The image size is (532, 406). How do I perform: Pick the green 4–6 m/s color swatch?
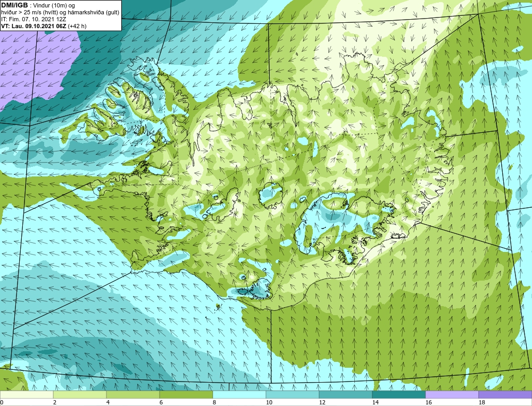coord(133,394)
